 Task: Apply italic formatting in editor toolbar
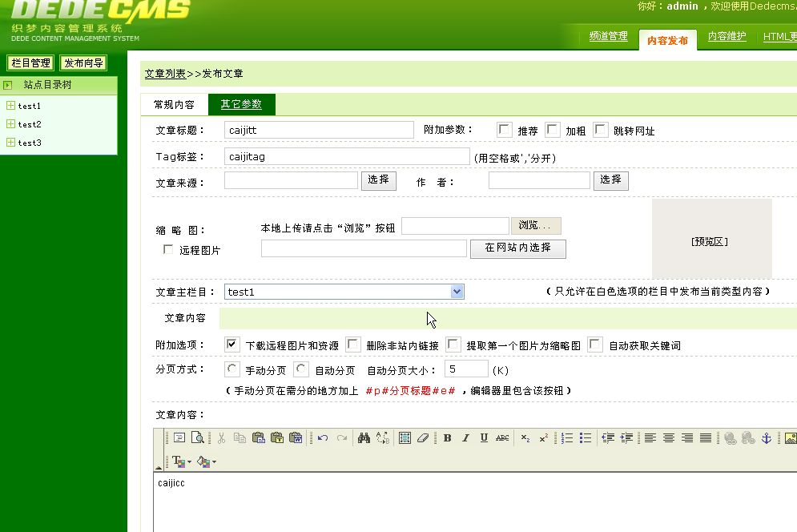(465, 438)
